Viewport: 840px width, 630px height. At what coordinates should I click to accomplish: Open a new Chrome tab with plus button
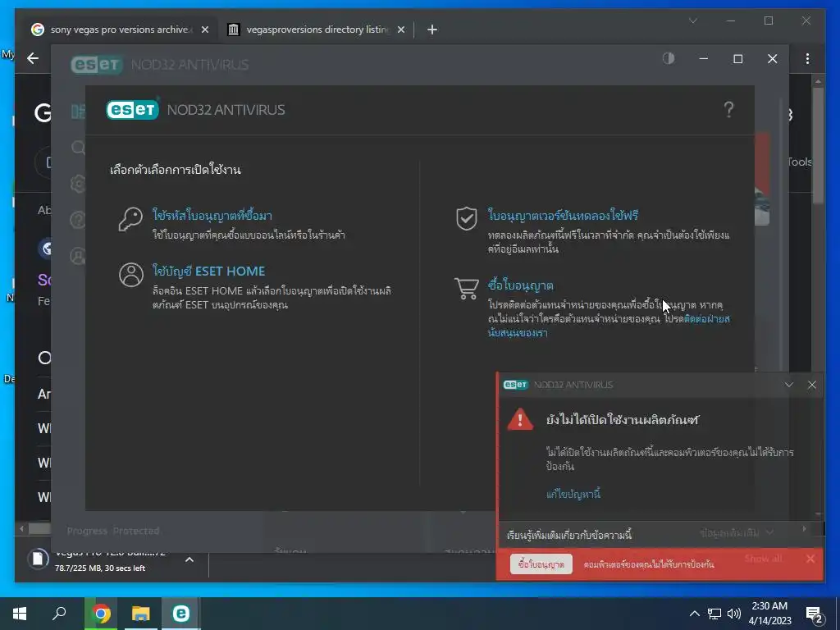coord(432,30)
